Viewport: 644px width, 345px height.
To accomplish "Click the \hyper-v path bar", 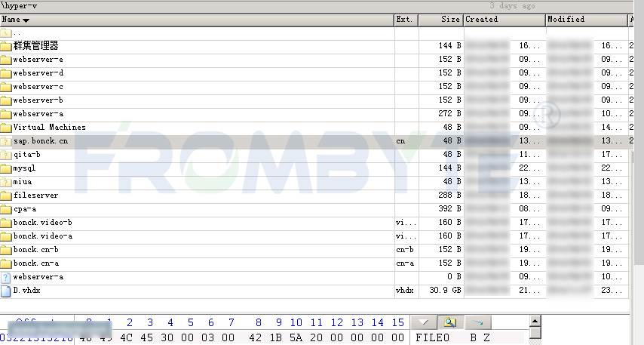I will tap(316, 6).
